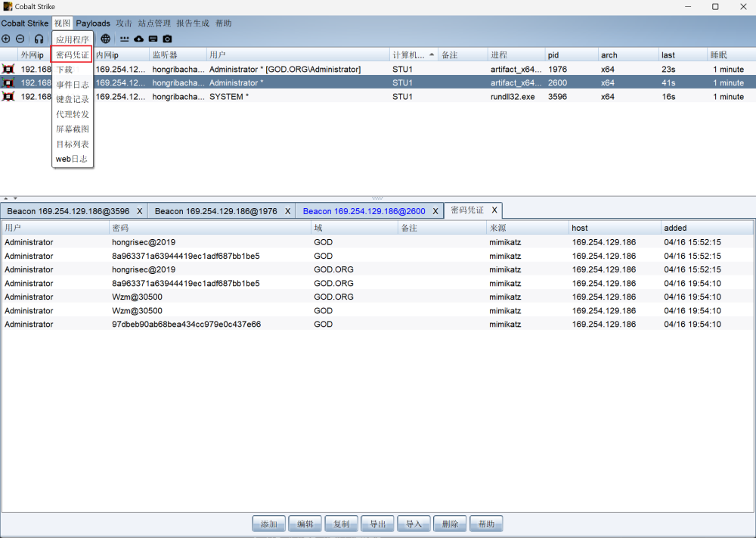Sort by the 计算机 column header arrow

432,55
